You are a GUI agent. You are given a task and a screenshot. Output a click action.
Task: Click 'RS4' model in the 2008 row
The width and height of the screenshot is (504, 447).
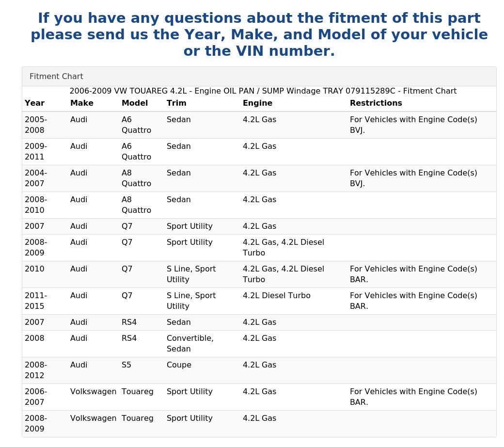pos(129,338)
